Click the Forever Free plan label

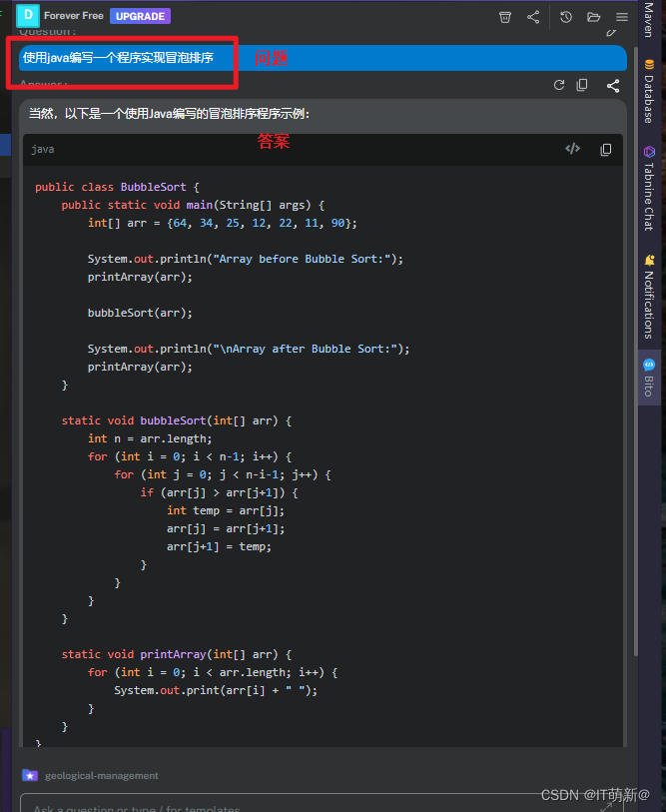pyautogui.click(x=74, y=16)
